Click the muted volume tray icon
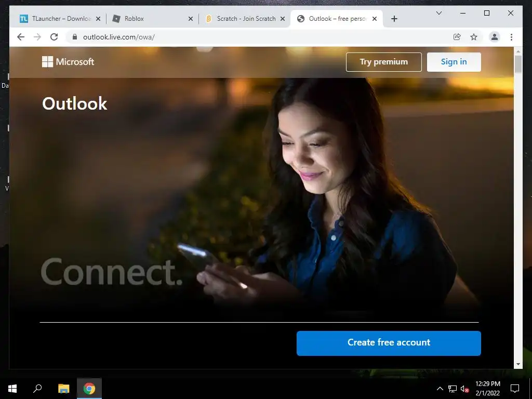 (x=464, y=389)
